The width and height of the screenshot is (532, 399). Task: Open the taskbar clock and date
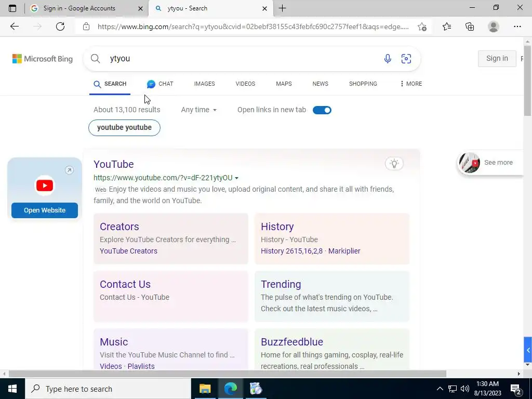(487, 389)
